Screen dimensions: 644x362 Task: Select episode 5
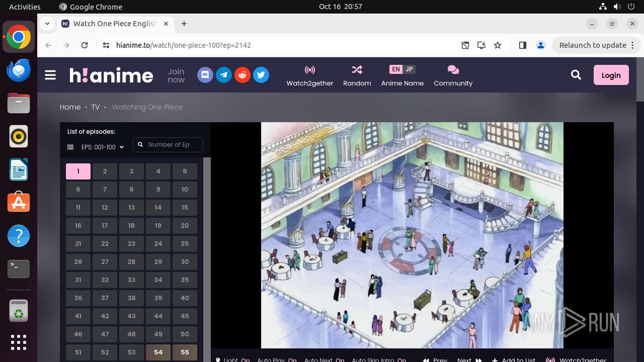click(x=185, y=171)
